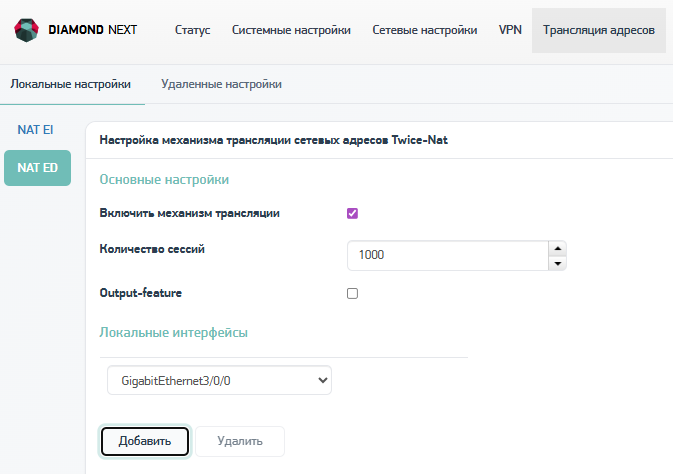Click the Добавить button
The width and height of the screenshot is (673, 474).
click(145, 441)
